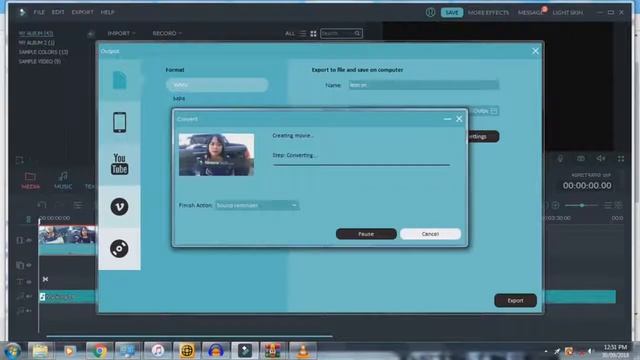Viewport: 640px width, 360px height.
Task: Click the add-folder icon left of the library
Action: click(x=19, y=160)
